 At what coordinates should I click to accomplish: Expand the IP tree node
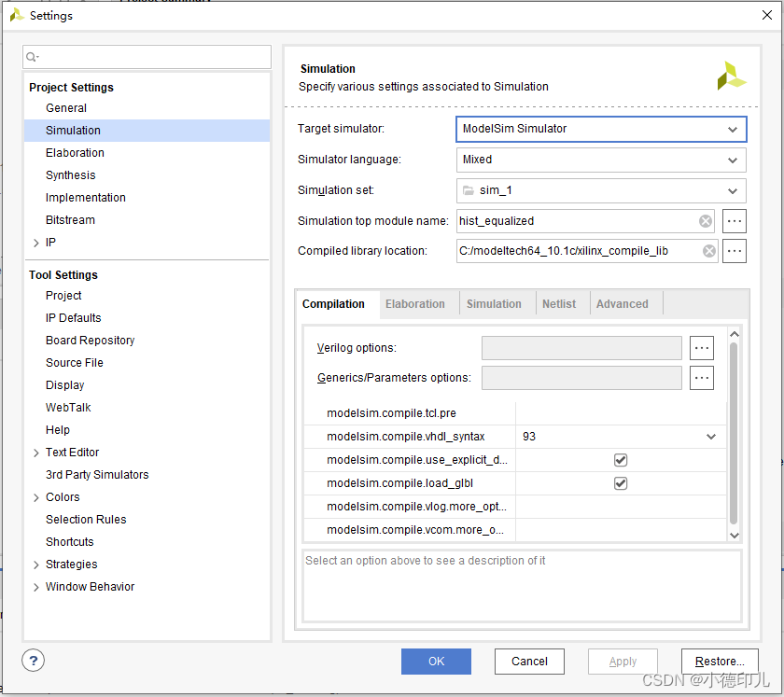click(36, 243)
